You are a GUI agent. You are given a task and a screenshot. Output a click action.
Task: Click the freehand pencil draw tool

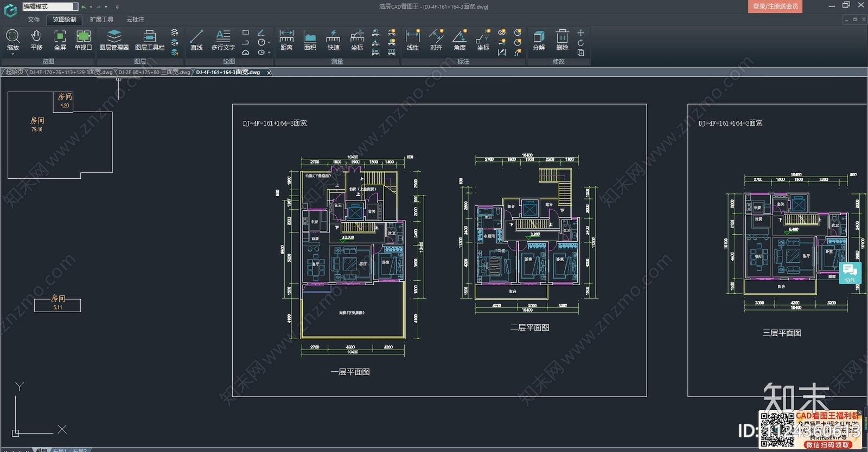(x=261, y=33)
